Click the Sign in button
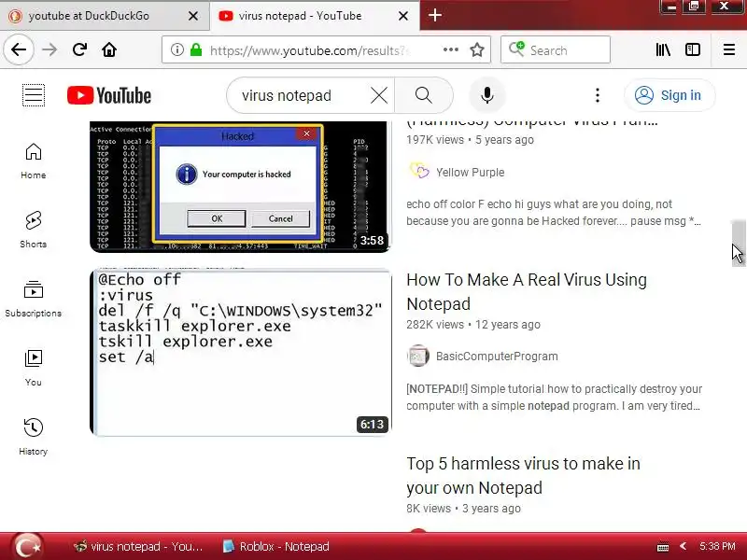Screen dimensions: 747x560 coord(669,95)
